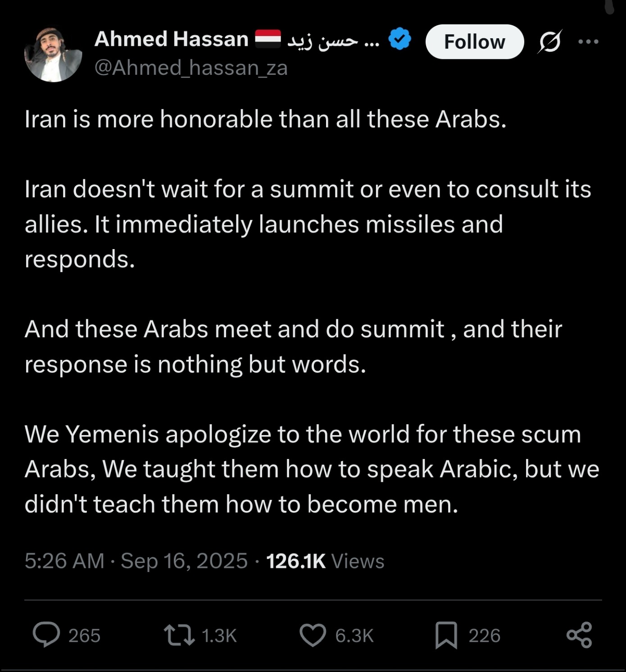Screen dimensions: 626x672
Task: Open the 5:26 AM Sep 16 timestamp
Action: tap(136, 561)
